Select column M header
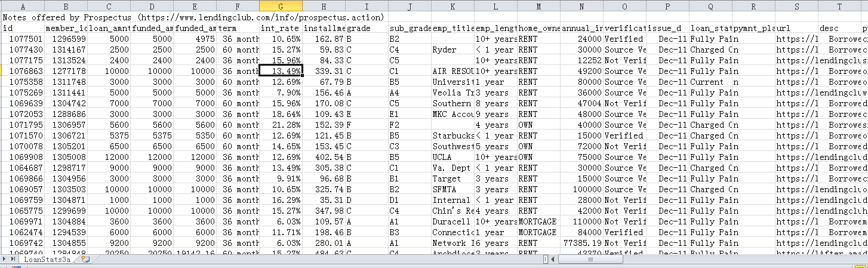868x268 pixels. pos(538,6)
